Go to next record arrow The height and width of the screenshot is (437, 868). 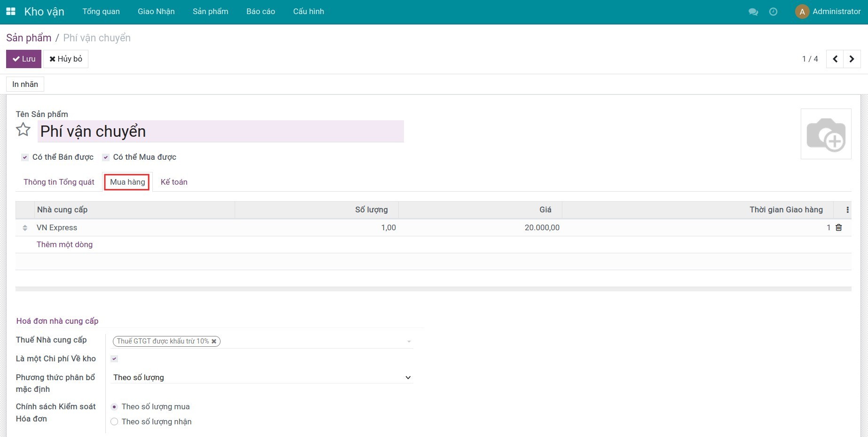852,59
